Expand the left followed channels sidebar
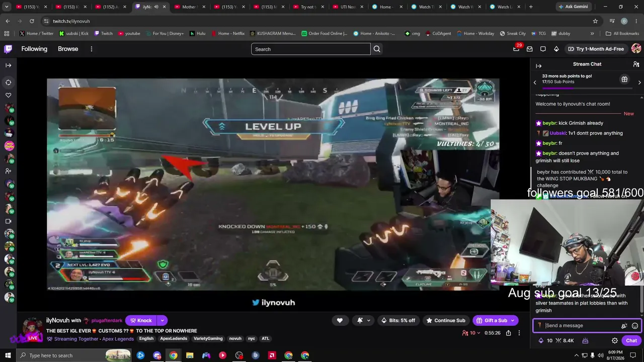Image resolution: width=644 pixels, height=362 pixels. pyautogui.click(x=9, y=65)
